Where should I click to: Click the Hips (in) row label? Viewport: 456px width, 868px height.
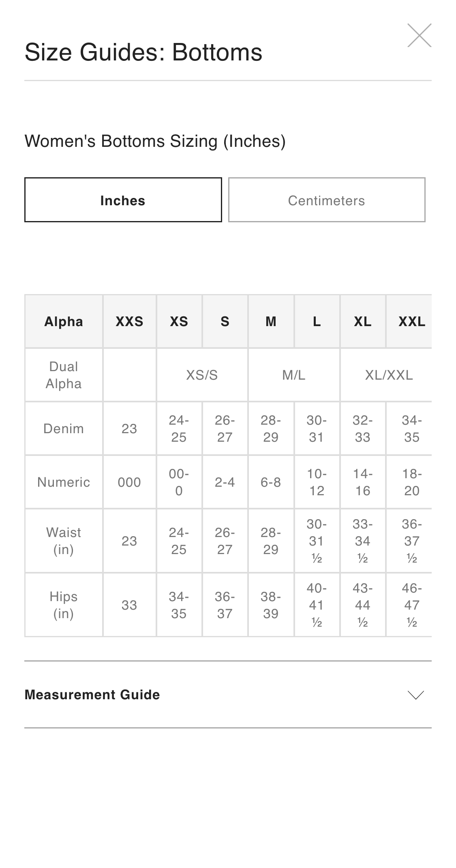tap(64, 604)
